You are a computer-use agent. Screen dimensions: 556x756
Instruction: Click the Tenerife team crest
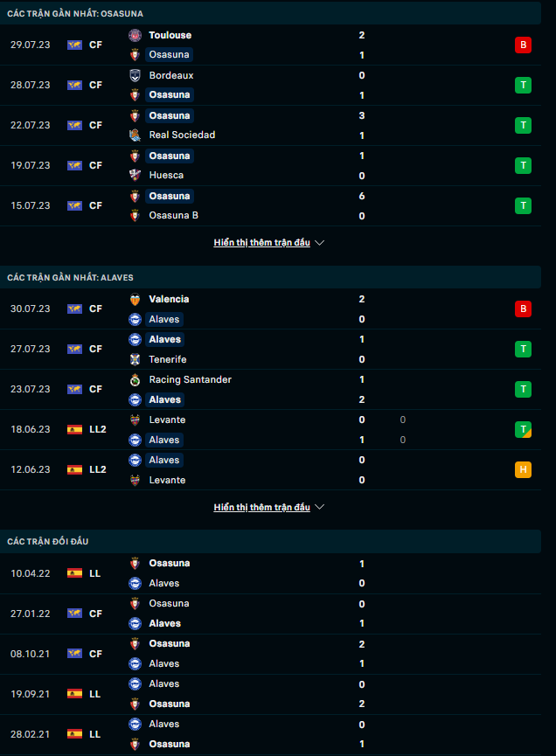(x=136, y=359)
